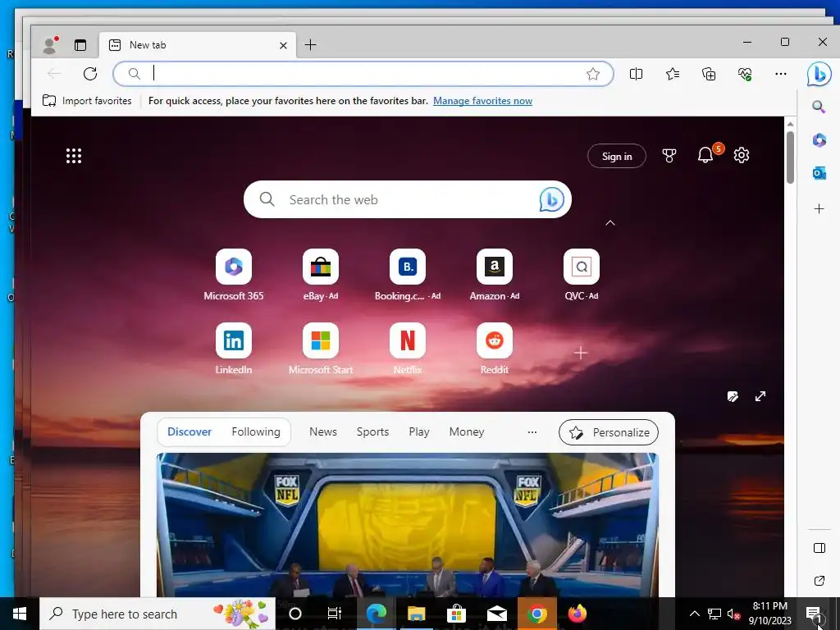The image size is (840, 630).
Task: Open Settings and more ellipsis menu
Action: (781, 74)
